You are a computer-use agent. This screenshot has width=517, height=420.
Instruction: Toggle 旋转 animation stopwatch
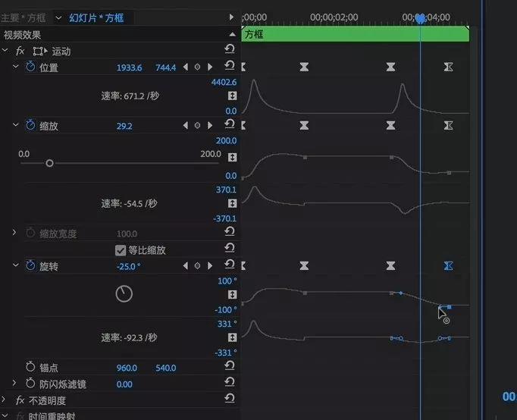coord(30,265)
